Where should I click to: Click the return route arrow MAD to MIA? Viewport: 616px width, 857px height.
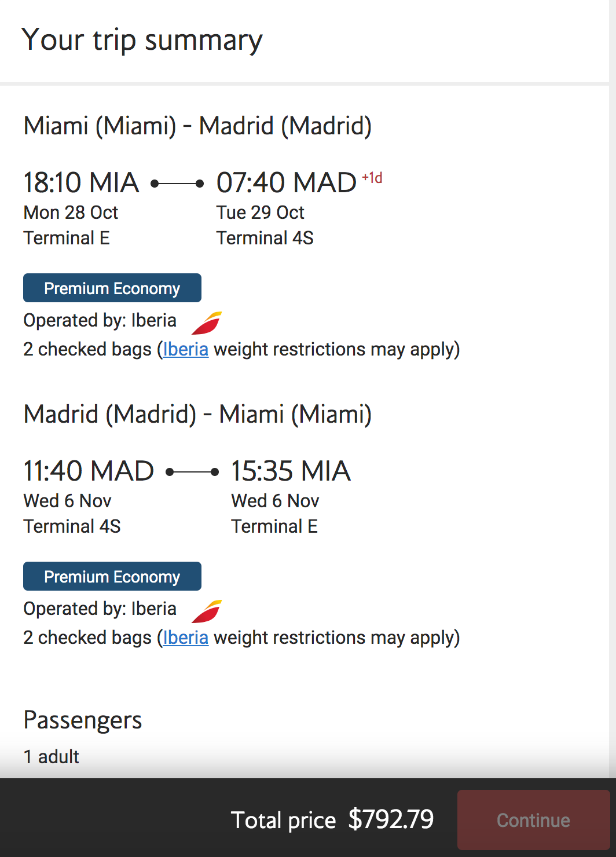tap(192, 472)
